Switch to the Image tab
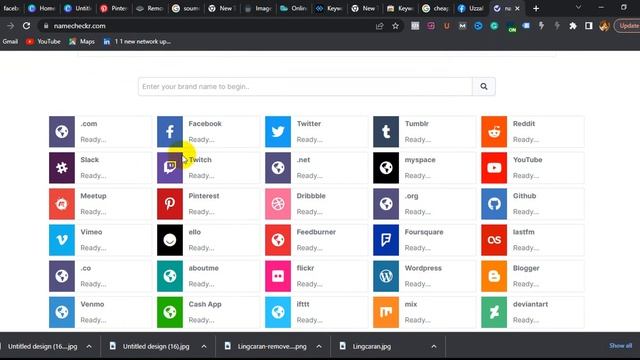Screen dimensions: 640x360 coord(258,8)
